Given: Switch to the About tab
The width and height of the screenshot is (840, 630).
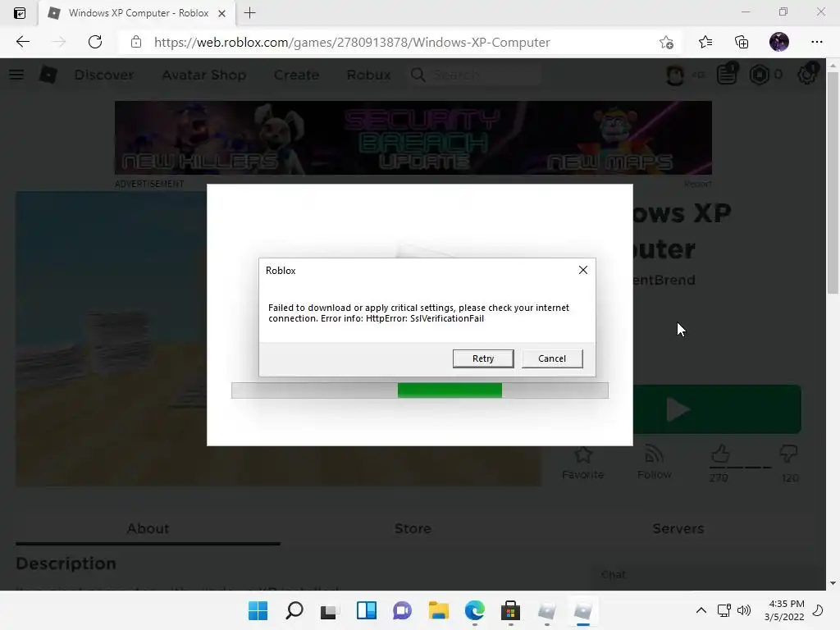Looking at the screenshot, I should (148, 529).
